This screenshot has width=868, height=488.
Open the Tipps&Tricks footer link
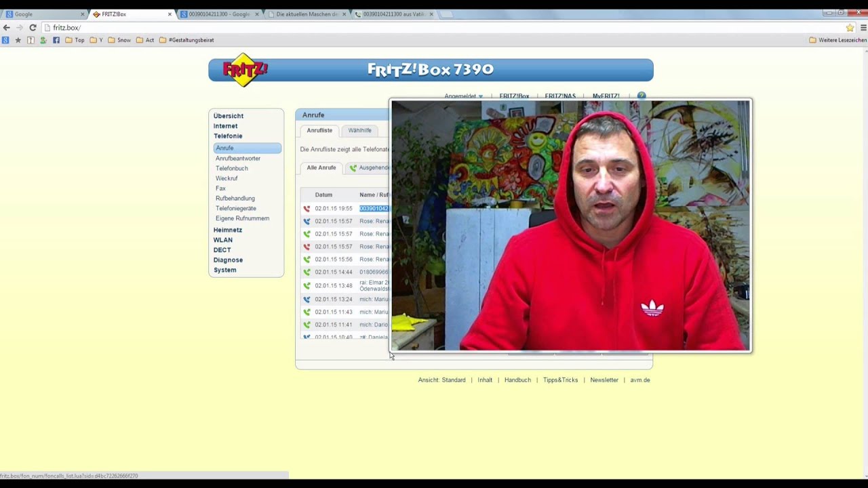click(x=560, y=380)
